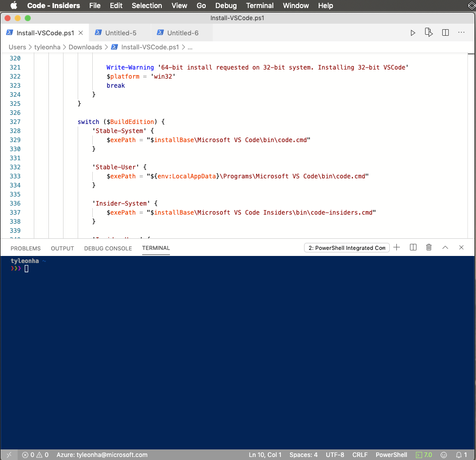Change language mode from PowerShell

(391, 454)
